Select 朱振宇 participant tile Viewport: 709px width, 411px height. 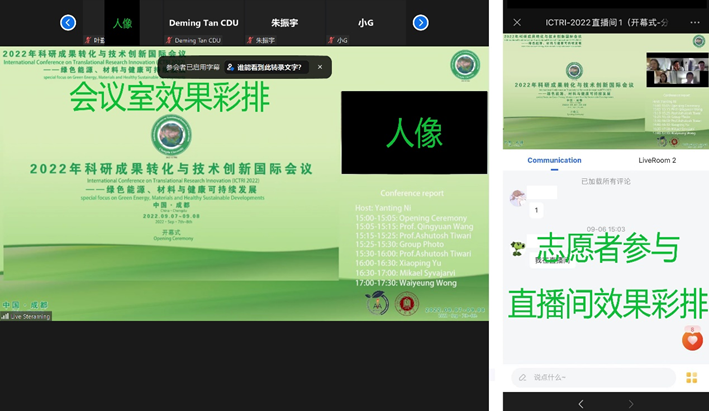click(284, 23)
